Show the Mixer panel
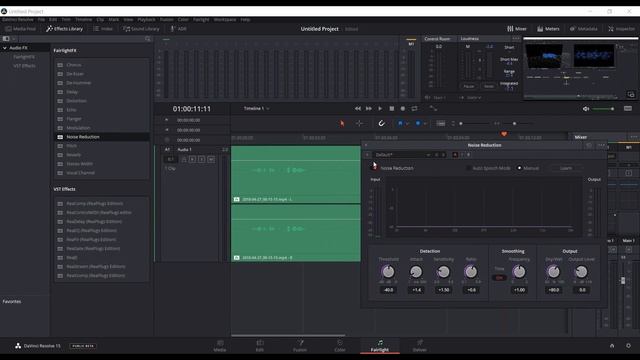The image size is (640, 360). tap(517, 29)
